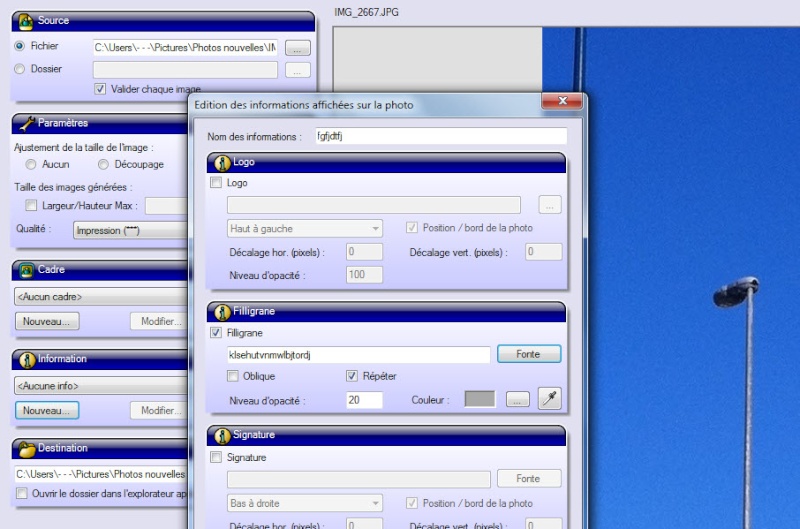The height and width of the screenshot is (529, 800).
Task: Edit the source Fichier path field
Action: tap(185, 47)
